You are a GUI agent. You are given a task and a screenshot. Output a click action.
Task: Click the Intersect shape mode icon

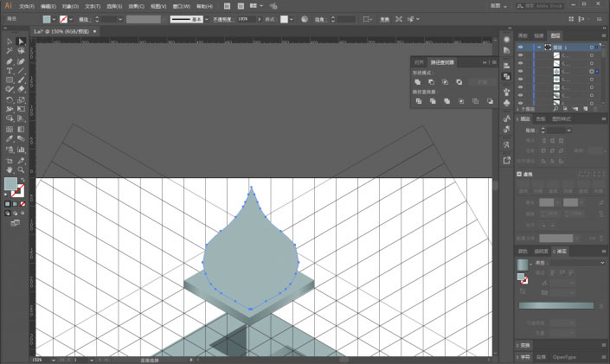coord(445,82)
